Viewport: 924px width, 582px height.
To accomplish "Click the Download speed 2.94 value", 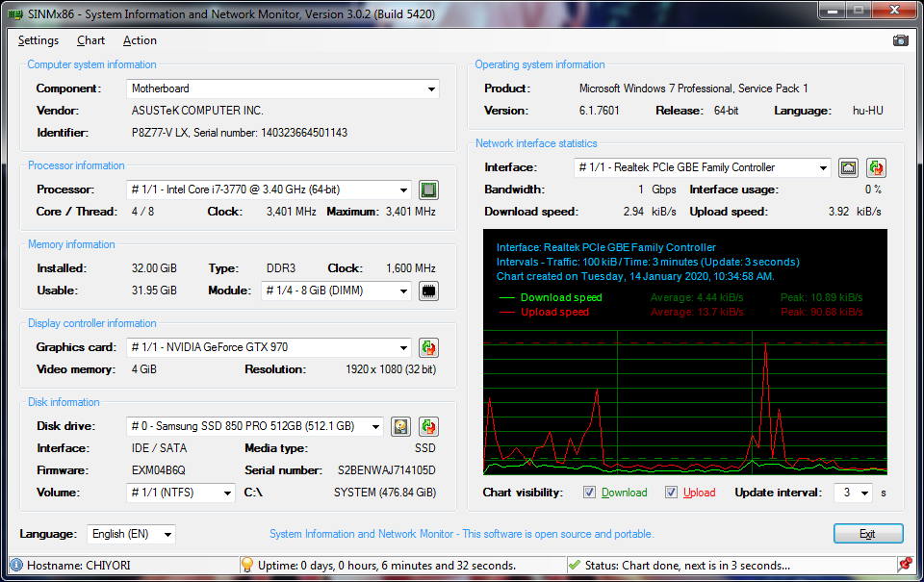I will click(x=633, y=212).
